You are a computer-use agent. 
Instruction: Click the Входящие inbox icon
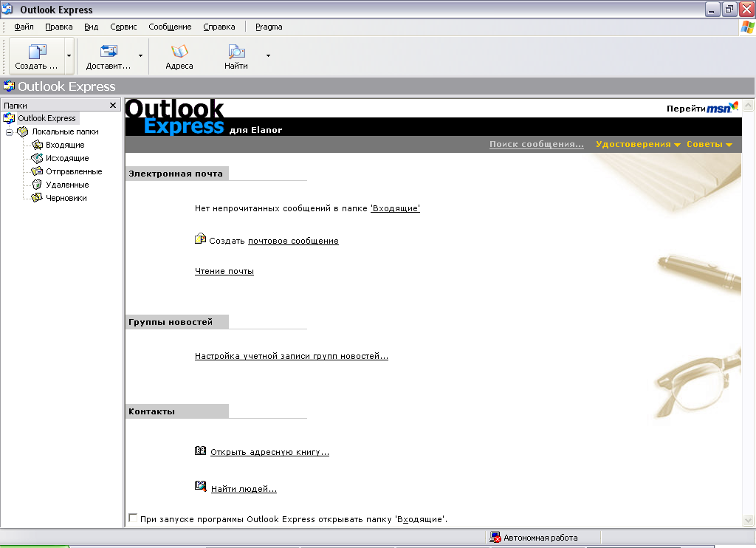[x=37, y=145]
